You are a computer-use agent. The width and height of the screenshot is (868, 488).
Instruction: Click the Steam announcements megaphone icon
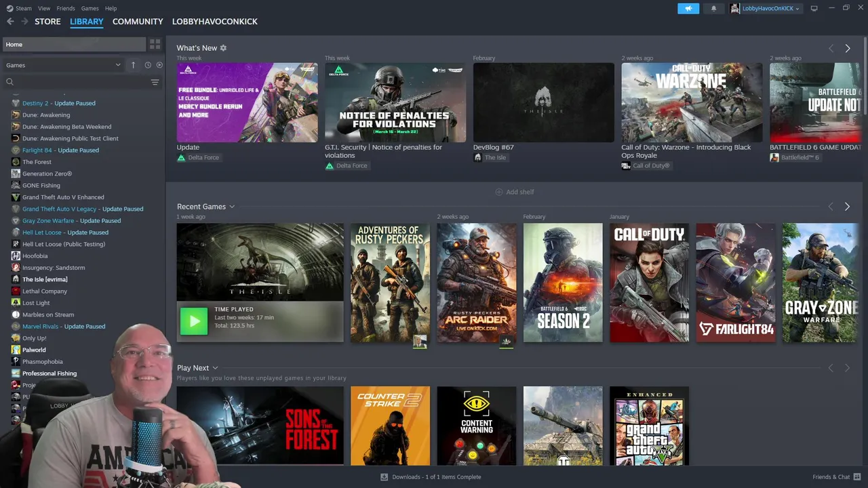[688, 8]
